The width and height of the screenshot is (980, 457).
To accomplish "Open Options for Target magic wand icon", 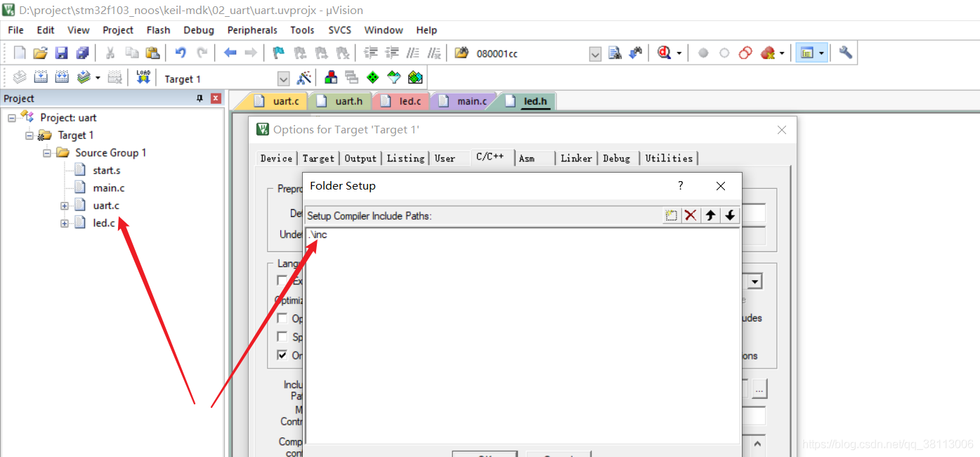I will (x=304, y=77).
